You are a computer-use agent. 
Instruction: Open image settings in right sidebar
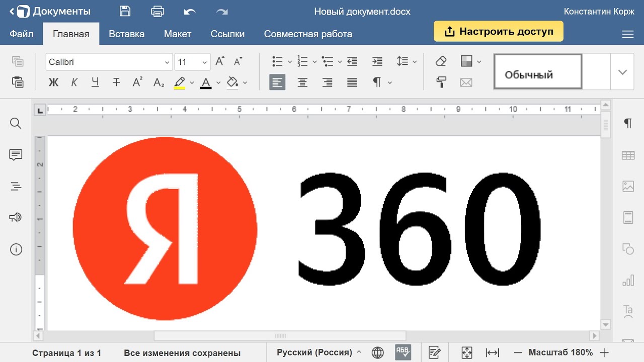tap(628, 187)
